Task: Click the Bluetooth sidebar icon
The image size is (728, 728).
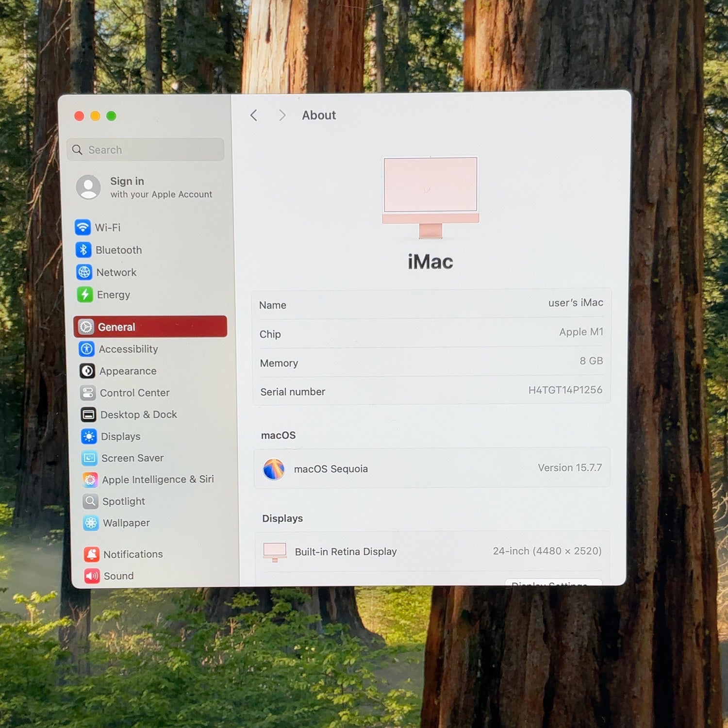Action: (83, 249)
